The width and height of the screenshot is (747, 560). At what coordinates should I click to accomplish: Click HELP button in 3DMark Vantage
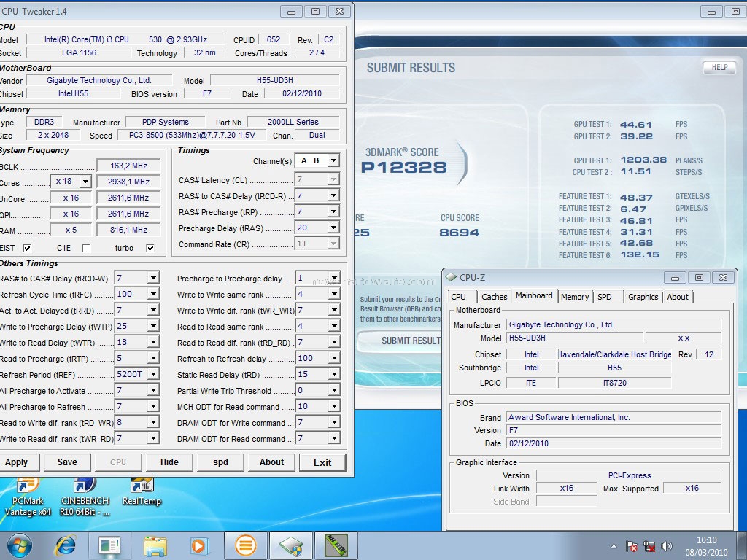pyautogui.click(x=719, y=68)
